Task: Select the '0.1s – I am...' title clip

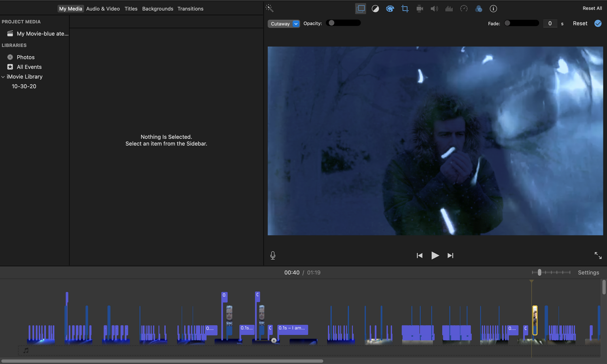Action: (x=293, y=329)
